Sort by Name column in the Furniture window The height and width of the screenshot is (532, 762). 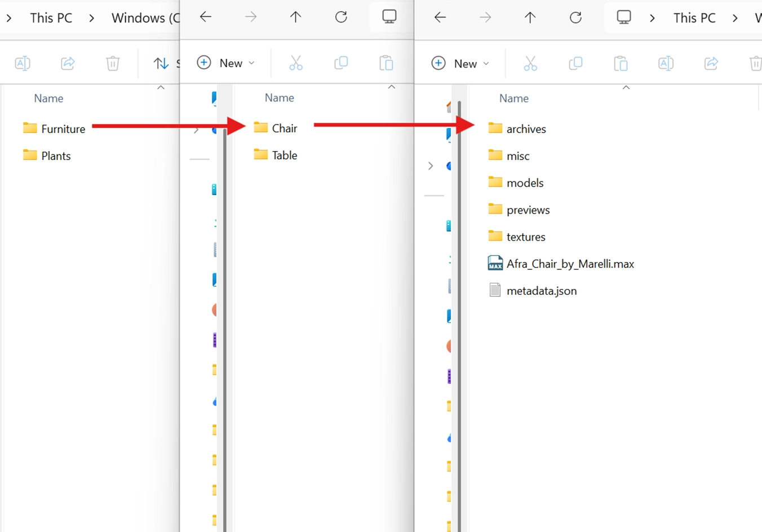[x=48, y=99]
